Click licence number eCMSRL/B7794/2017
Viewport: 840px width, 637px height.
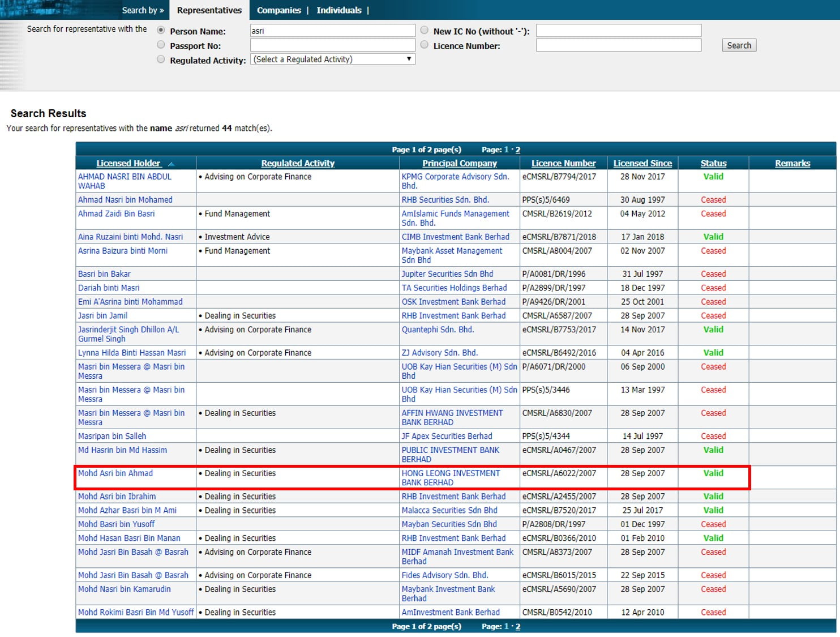(x=559, y=177)
